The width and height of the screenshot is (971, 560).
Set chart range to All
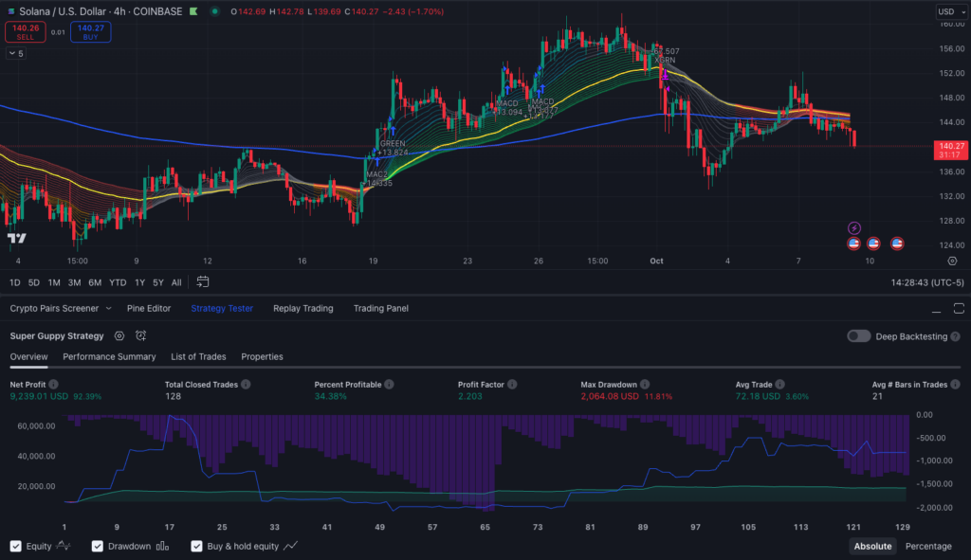click(176, 282)
